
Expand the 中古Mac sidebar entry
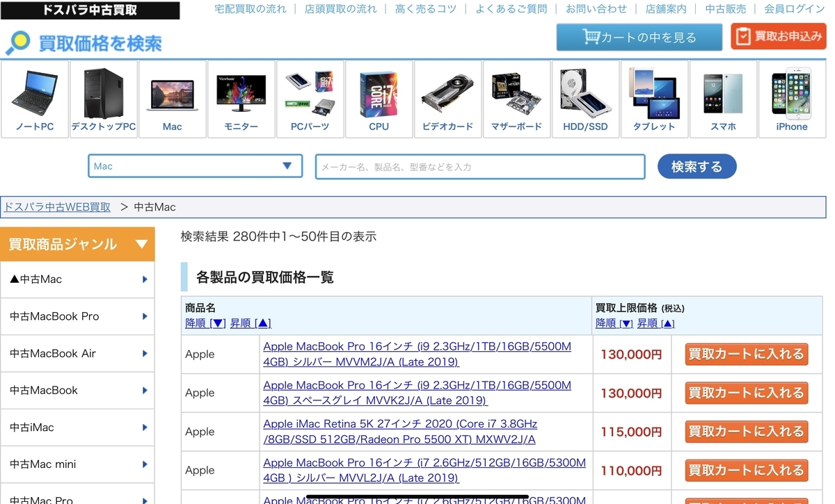[77, 279]
